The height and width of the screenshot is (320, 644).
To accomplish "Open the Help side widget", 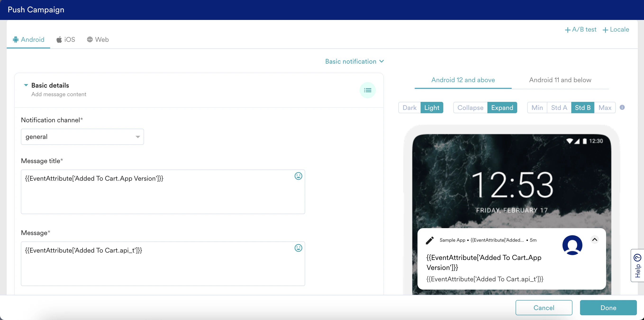I will click(x=637, y=265).
